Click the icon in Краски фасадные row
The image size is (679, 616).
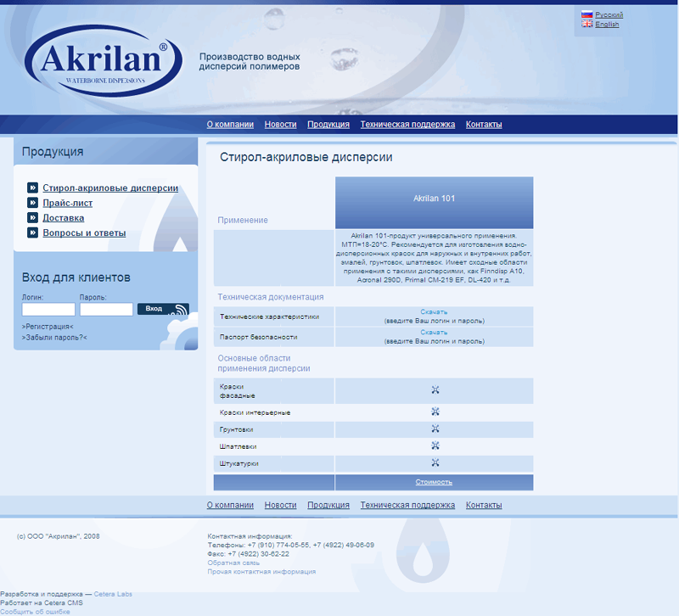tap(435, 390)
